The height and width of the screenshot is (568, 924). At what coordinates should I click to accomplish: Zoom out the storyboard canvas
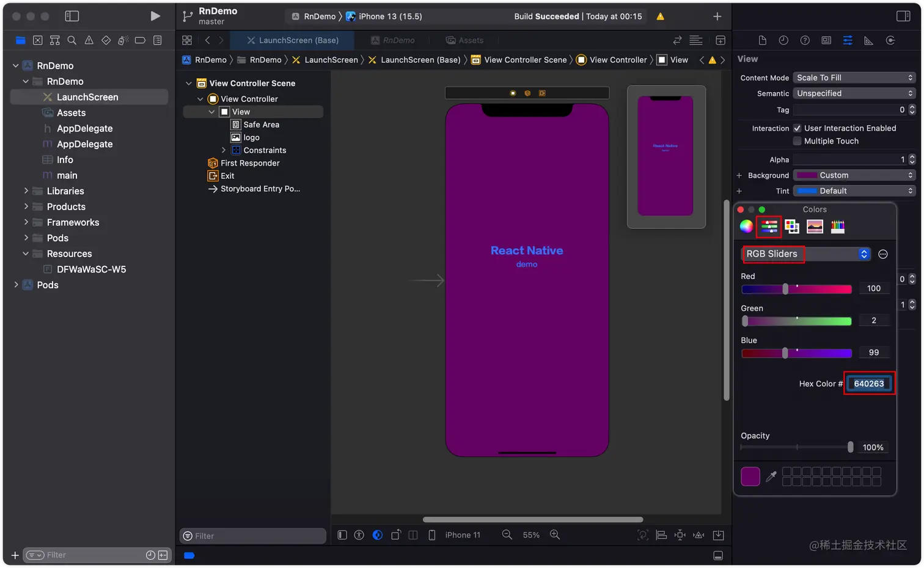pos(507,535)
